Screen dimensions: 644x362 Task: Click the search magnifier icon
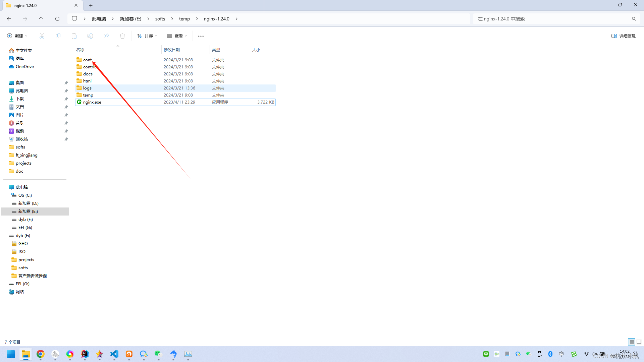click(634, 19)
